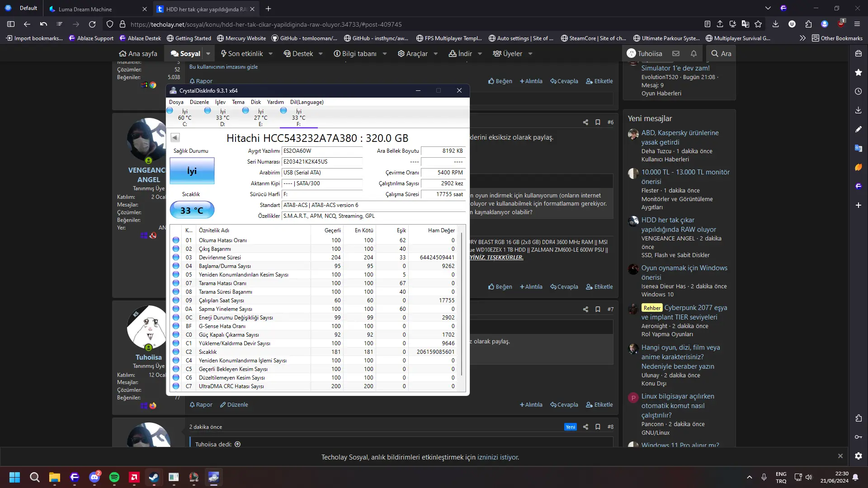Click the browser address bar
Viewport: 868px width, 488px height.
(407, 24)
